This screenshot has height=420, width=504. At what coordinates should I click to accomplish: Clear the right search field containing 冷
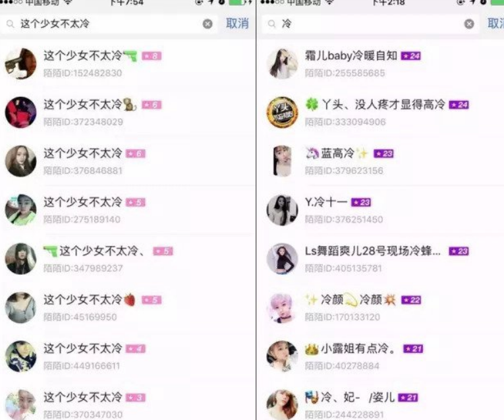[x=469, y=24]
